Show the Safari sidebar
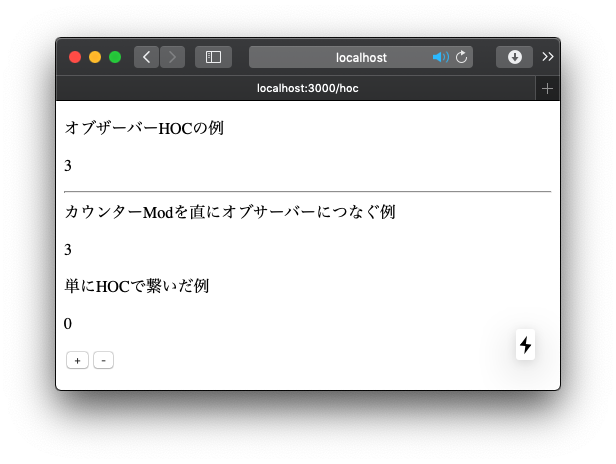Image resolution: width=616 pixels, height=464 pixels. tap(213, 57)
